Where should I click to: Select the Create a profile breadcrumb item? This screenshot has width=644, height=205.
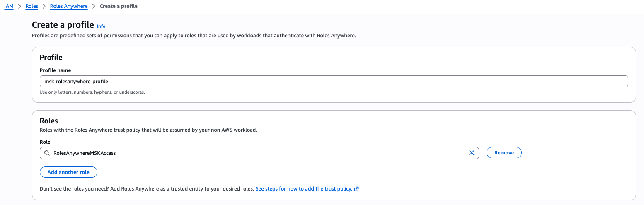[x=119, y=6]
